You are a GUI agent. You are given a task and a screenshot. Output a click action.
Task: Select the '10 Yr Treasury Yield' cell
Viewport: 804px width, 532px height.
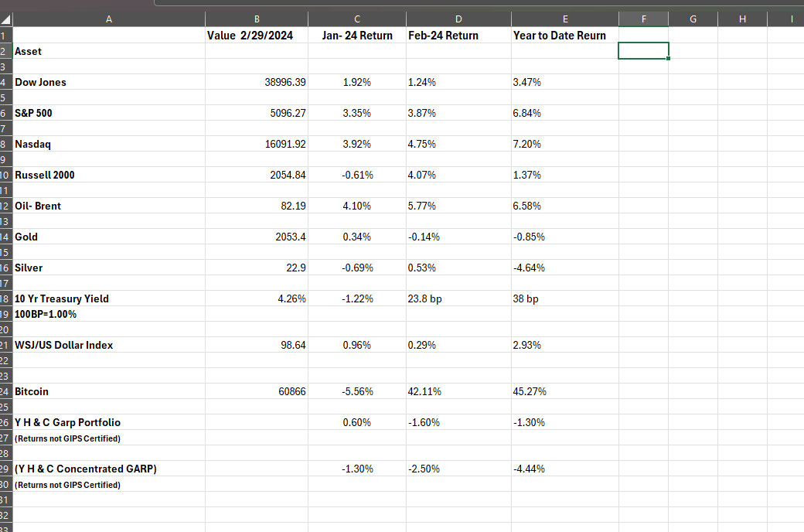coord(109,298)
